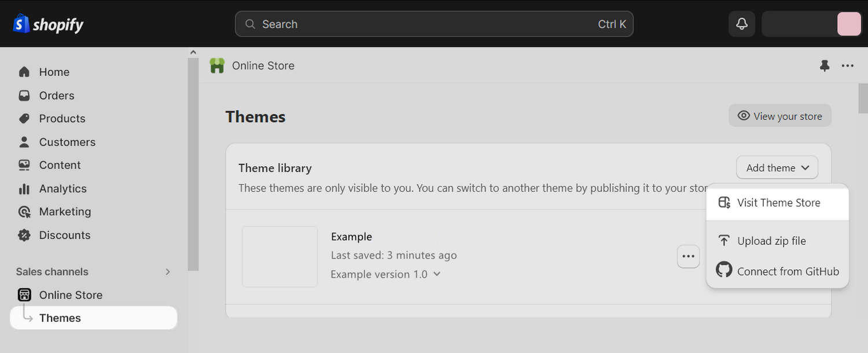Image resolution: width=868 pixels, height=353 pixels.
Task: Click the Example theme thumbnail
Action: point(279,256)
